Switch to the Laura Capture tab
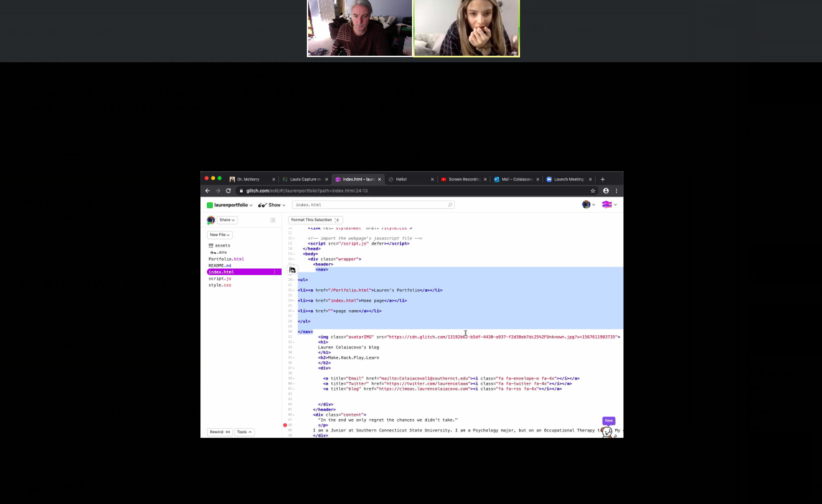 coord(303,179)
